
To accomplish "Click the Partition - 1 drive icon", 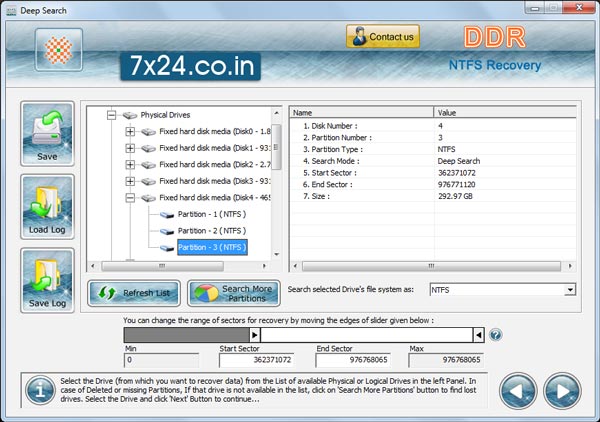I will pos(167,215).
